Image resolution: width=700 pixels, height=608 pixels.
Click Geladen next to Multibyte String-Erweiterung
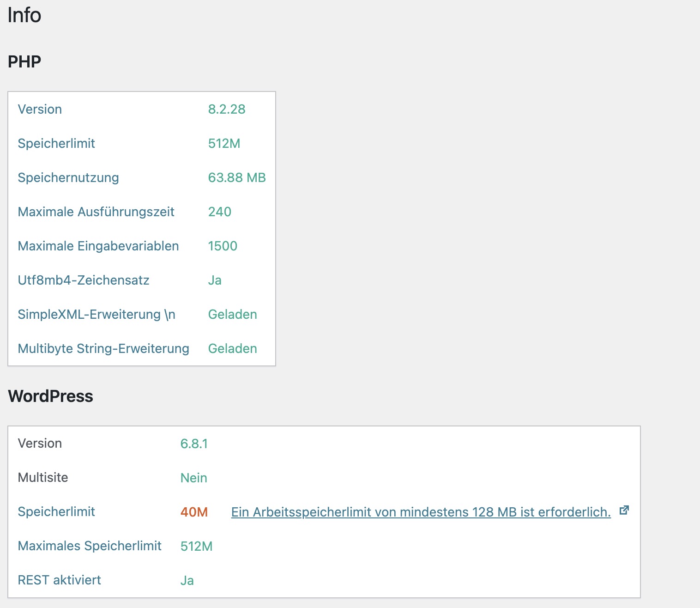[x=232, y=348]
